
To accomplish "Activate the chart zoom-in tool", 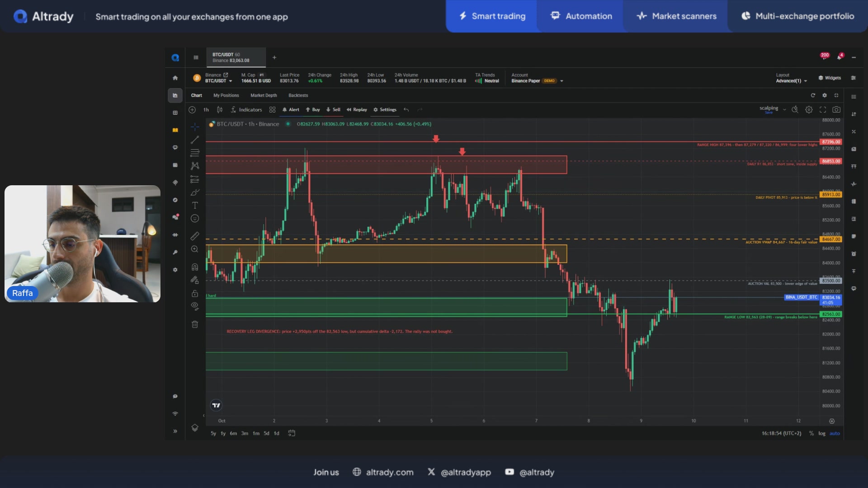I will [x=195, y=249].
